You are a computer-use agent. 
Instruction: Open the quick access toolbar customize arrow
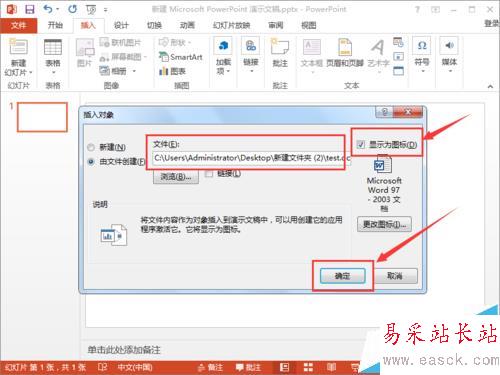[105, 10]
